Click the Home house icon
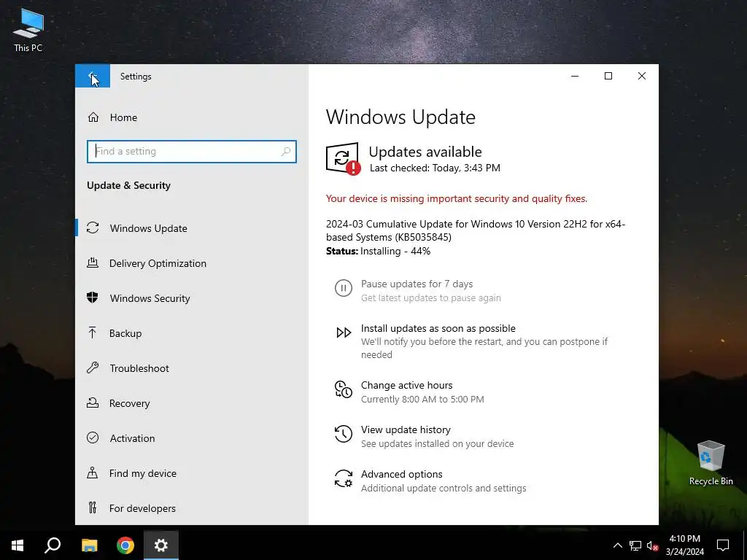747x560 pixels. click(93, 117)
